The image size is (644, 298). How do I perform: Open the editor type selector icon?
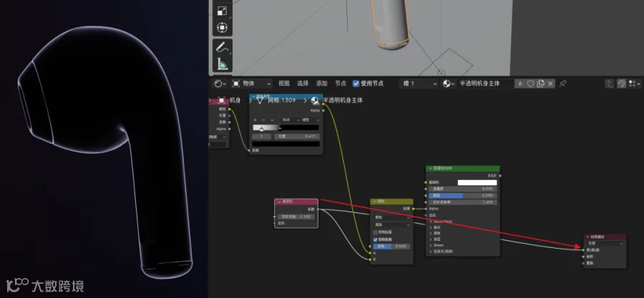(218, 84)
